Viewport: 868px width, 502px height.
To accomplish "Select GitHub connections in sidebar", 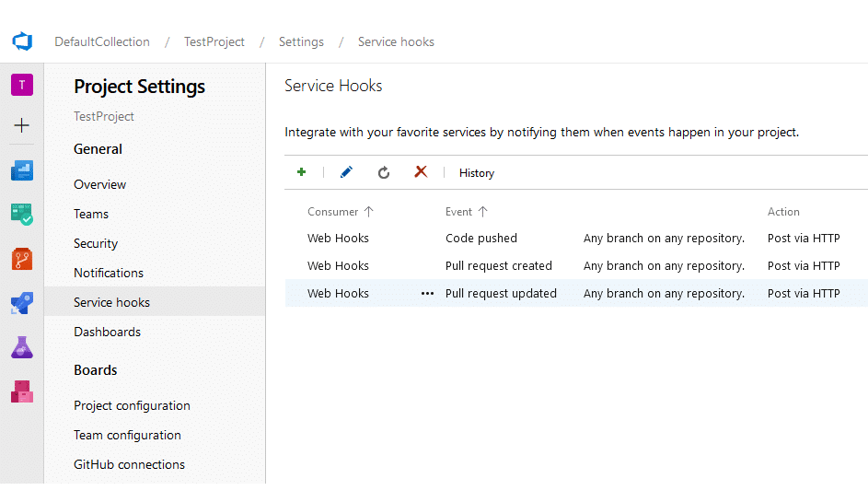I will tap(130, 464).
